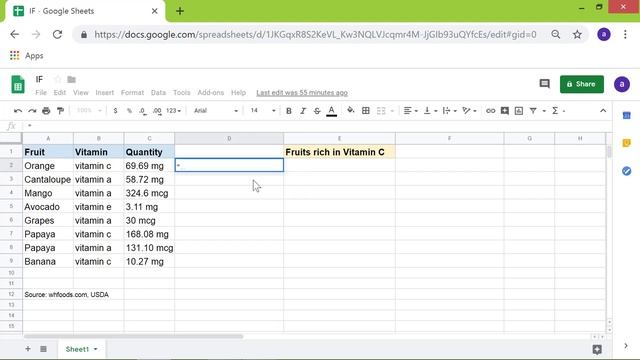The height and width of the screenshot is (360, 640).
Task: Click the formula bar input
Action: click(x=318, y=126)
